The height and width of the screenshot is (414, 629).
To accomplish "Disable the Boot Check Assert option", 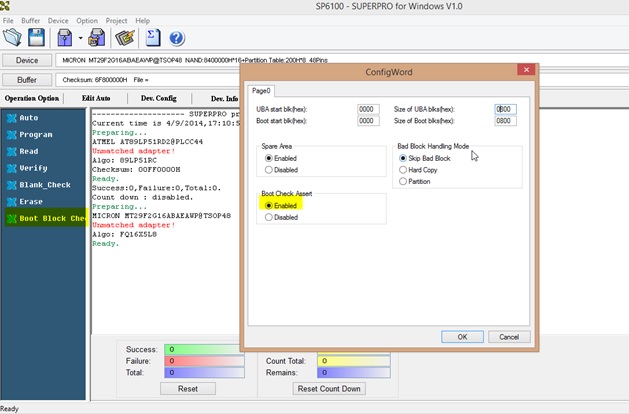I will click(268, 217).
